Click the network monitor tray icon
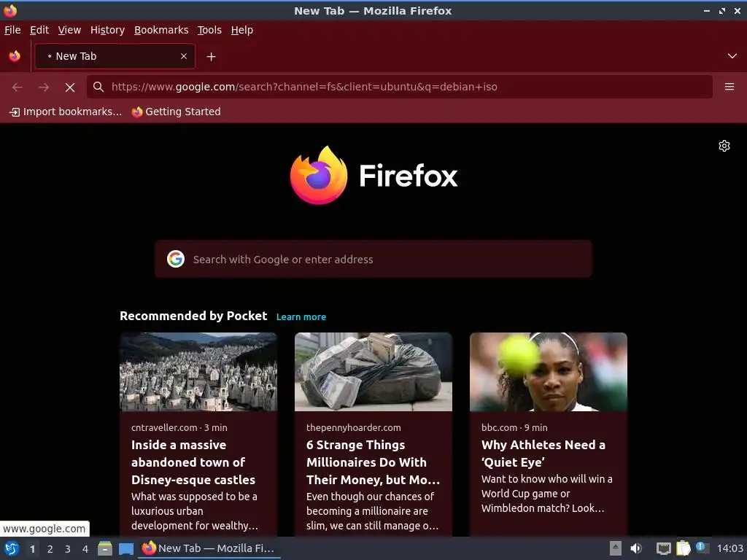 click(x=664, y=548)
